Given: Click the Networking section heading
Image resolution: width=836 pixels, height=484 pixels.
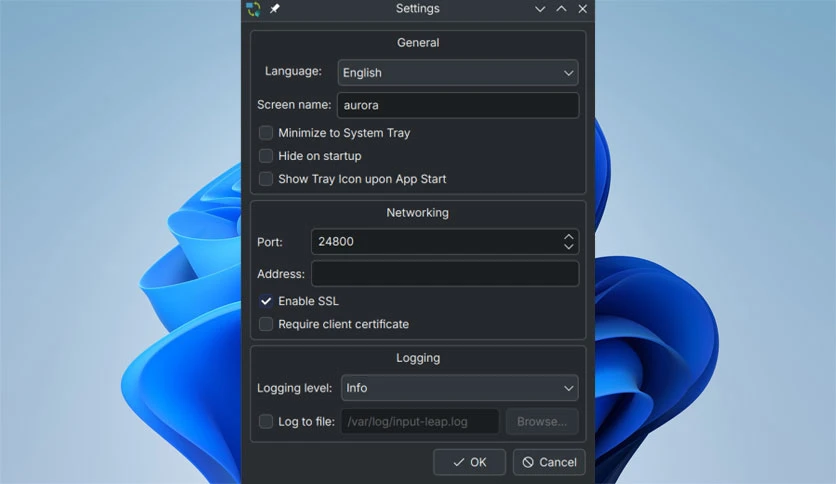Looking at the screenshot, I should coord(417,213).
